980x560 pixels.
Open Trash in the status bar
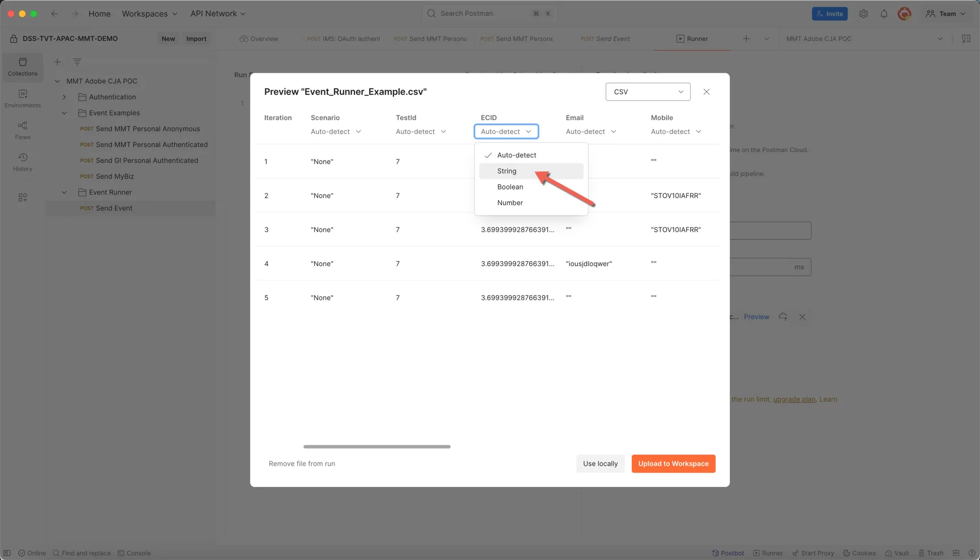click(931, 553)
